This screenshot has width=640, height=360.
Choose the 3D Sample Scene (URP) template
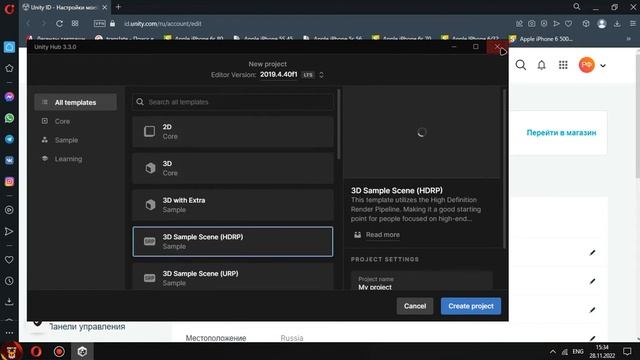tap(233, 277)
